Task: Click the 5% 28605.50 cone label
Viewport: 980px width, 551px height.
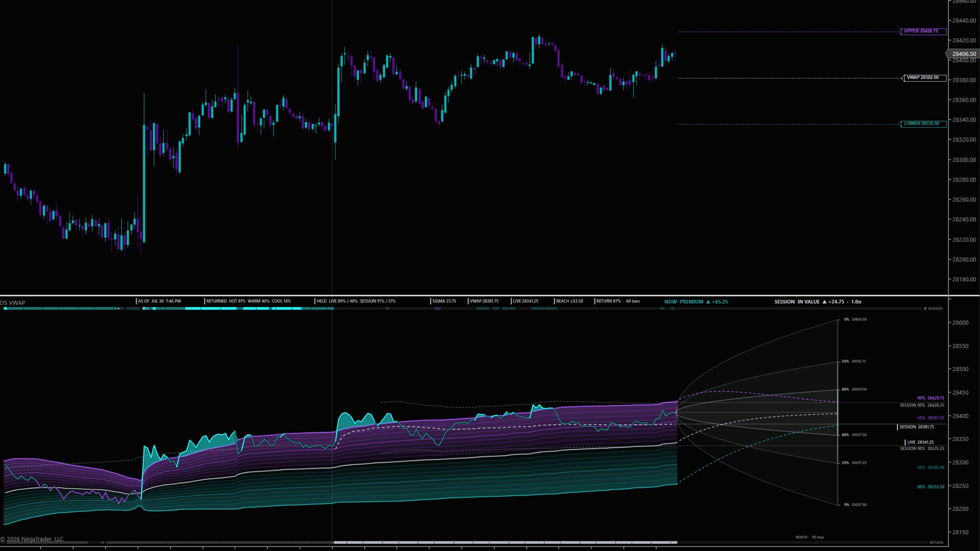Action: [x=855, y=319]
